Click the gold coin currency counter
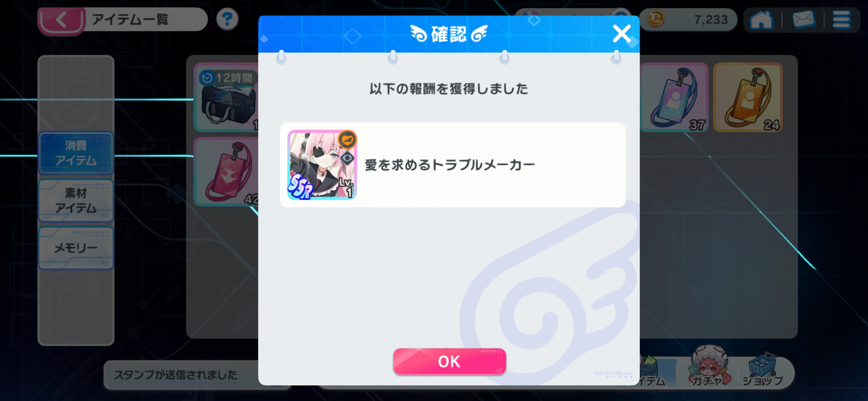 tap(688, 19)
